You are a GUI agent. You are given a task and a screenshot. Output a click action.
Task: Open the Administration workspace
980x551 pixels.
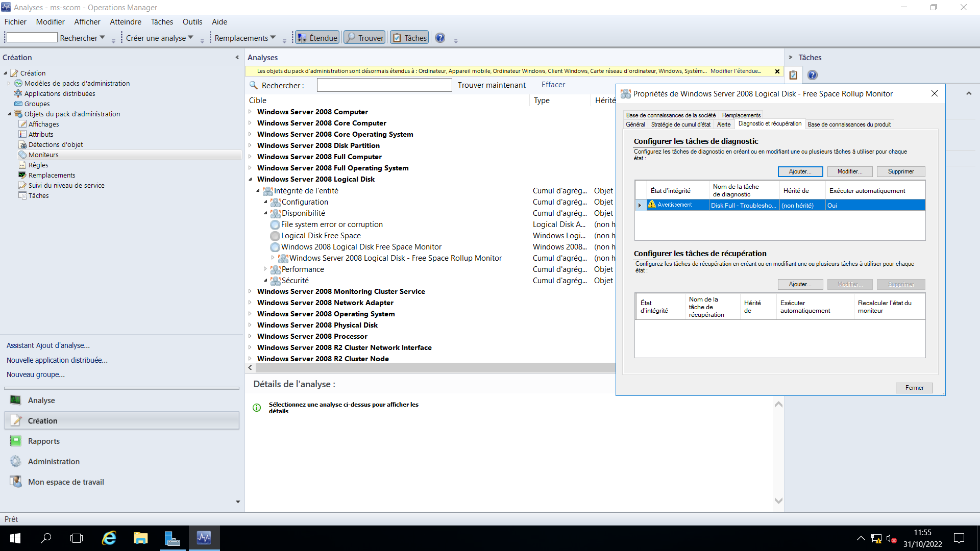(x=53, y=461)
